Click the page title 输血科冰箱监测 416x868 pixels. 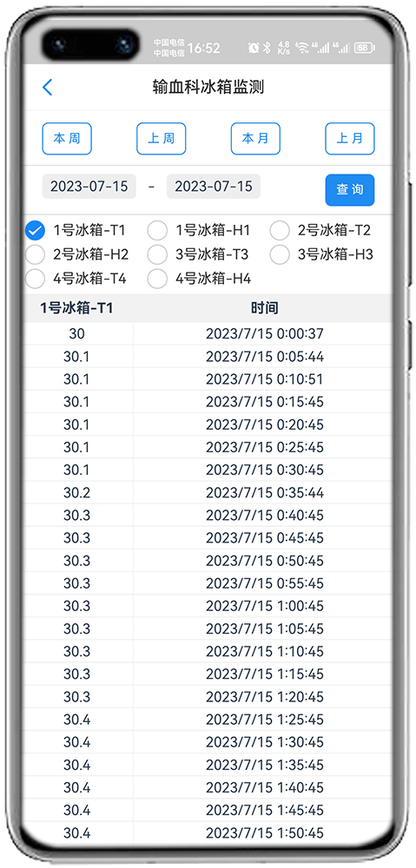coord(208,87)
